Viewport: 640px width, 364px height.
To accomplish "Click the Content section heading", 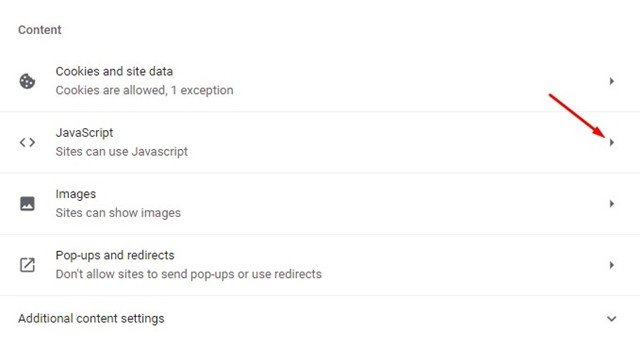I will (x=40, y=30).
